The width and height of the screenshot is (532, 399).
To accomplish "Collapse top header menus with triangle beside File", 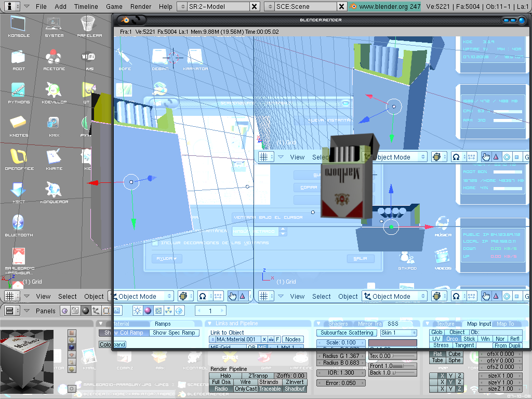I will coord(27,6).
